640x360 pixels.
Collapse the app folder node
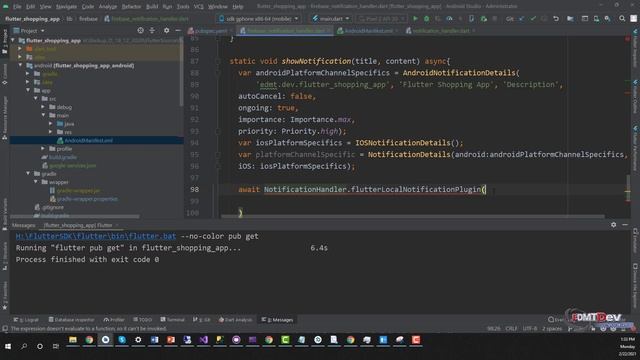[29, 90]
